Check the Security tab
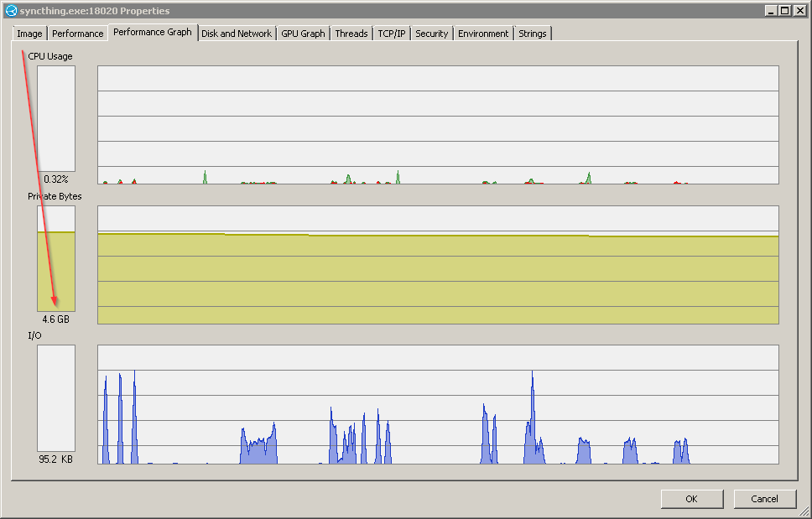 tap(431, 33)
